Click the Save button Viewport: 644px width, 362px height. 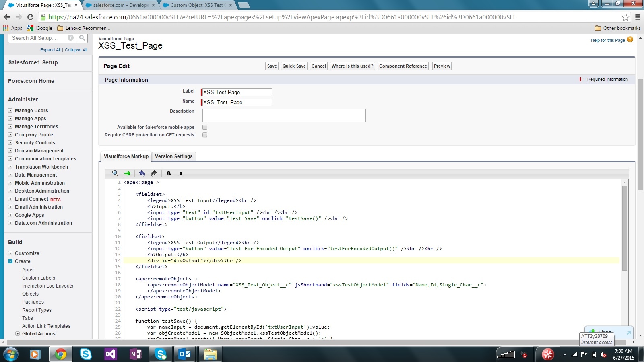(272, 66)
